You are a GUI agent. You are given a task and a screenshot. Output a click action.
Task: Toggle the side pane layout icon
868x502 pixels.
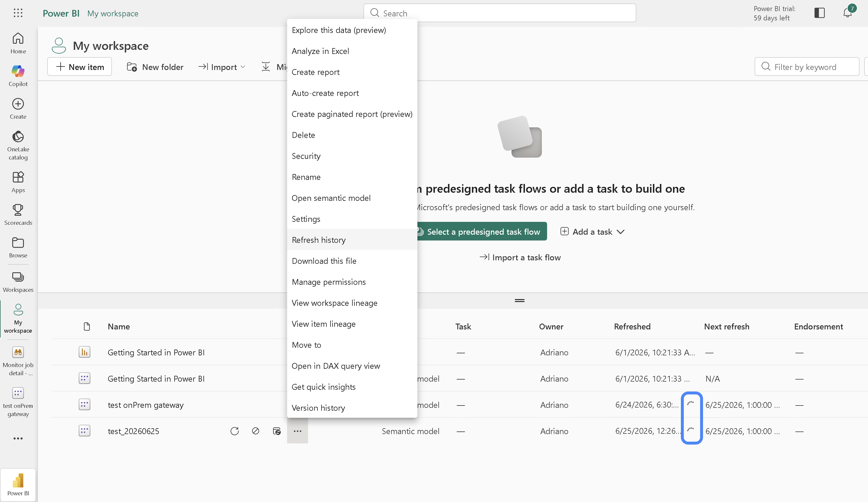[x=819, y=13]
